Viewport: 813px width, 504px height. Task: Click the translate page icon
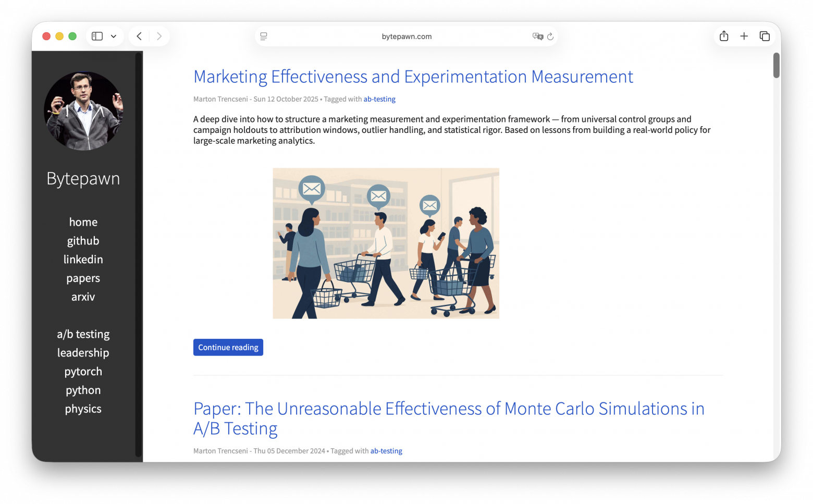[537, 36]
